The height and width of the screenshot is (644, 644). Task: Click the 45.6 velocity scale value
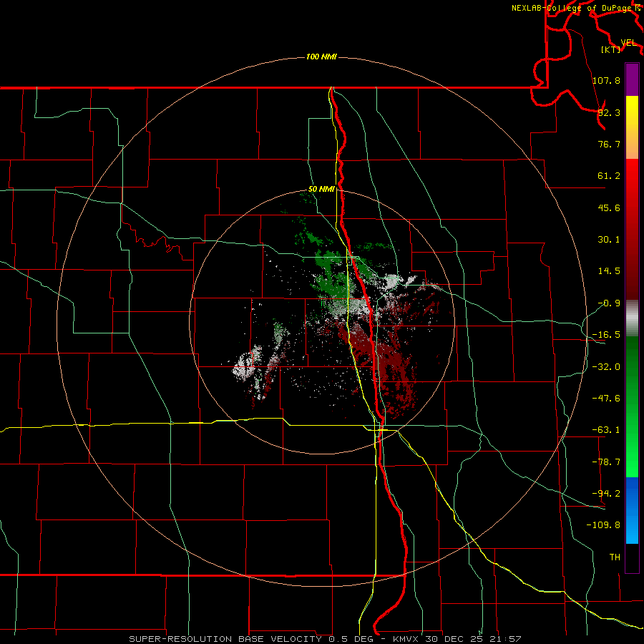pos(609,208)
